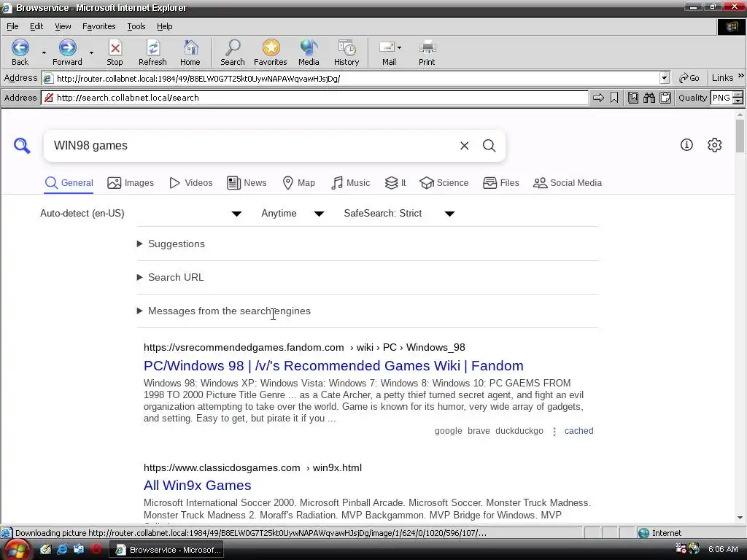Open the Anytime time range dropdown
Screen dimensions: 747x560
(293, 214)
